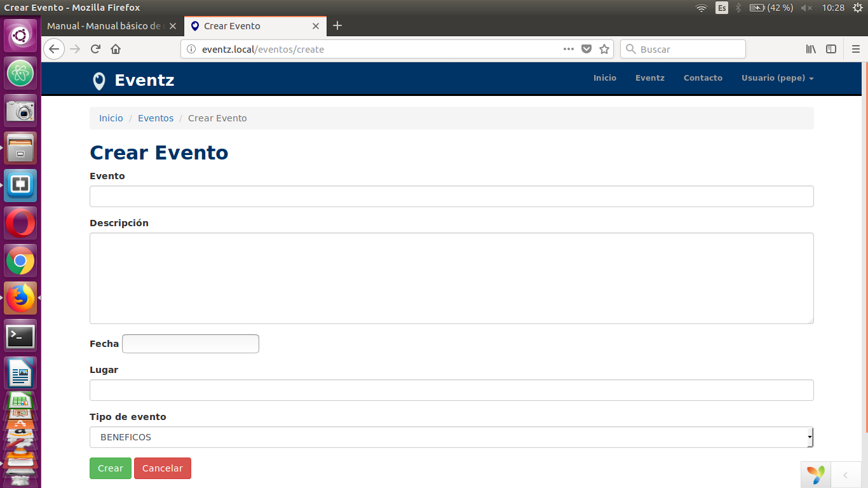868x488 pixels.
Task: Launch Brackets editor from the launcher
Action: pyautogui.click(x=21, y=186)
